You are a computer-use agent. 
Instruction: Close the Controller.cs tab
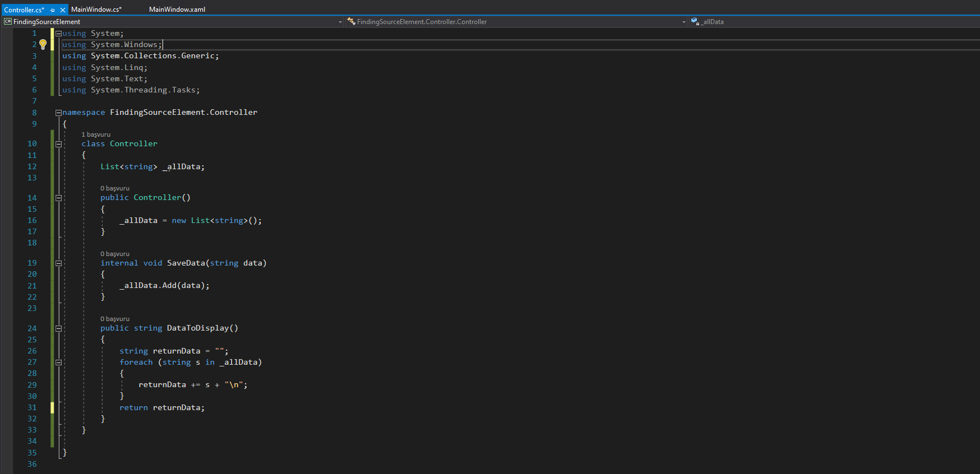[x=63, y=10]
